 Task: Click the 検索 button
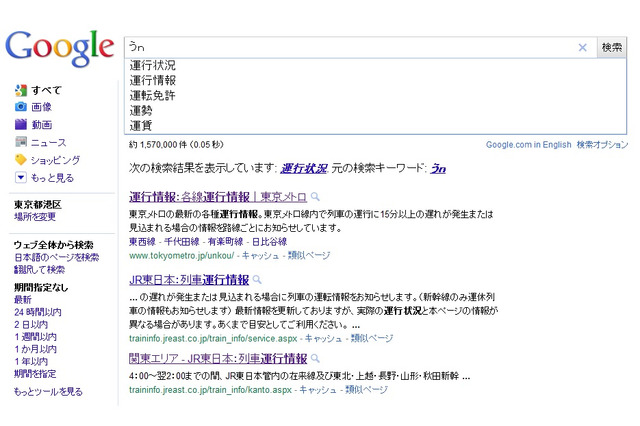click(611, 47)
